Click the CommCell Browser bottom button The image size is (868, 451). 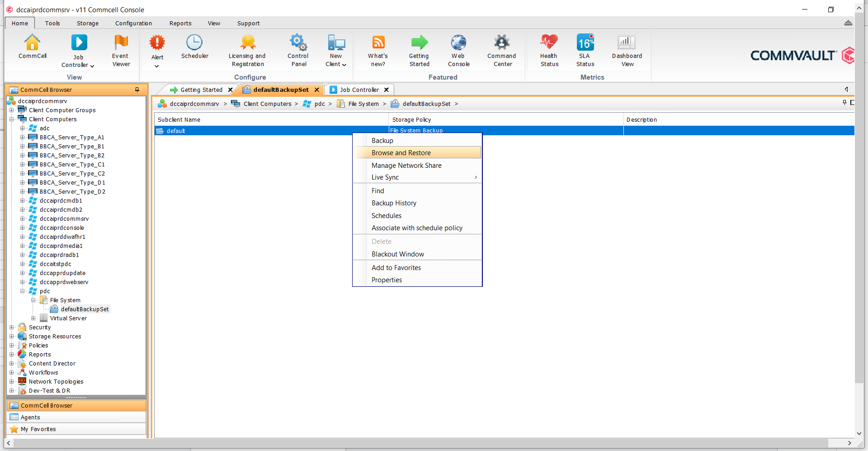point(76,405)
